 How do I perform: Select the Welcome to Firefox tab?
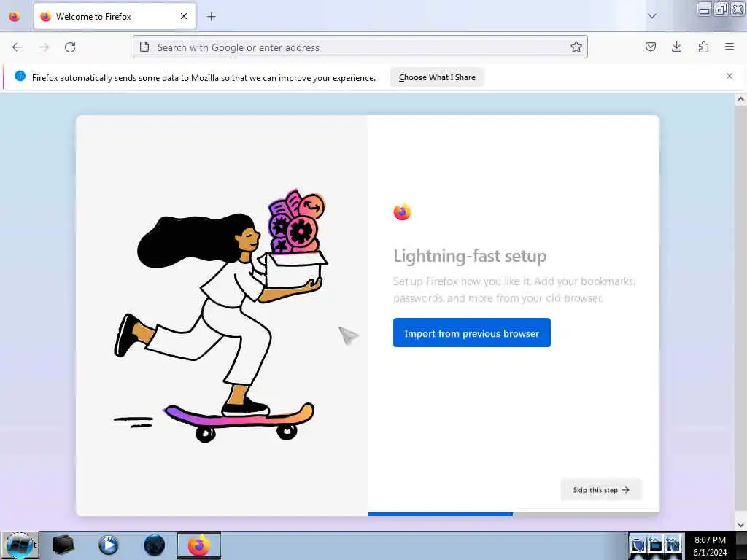[115, 16]
